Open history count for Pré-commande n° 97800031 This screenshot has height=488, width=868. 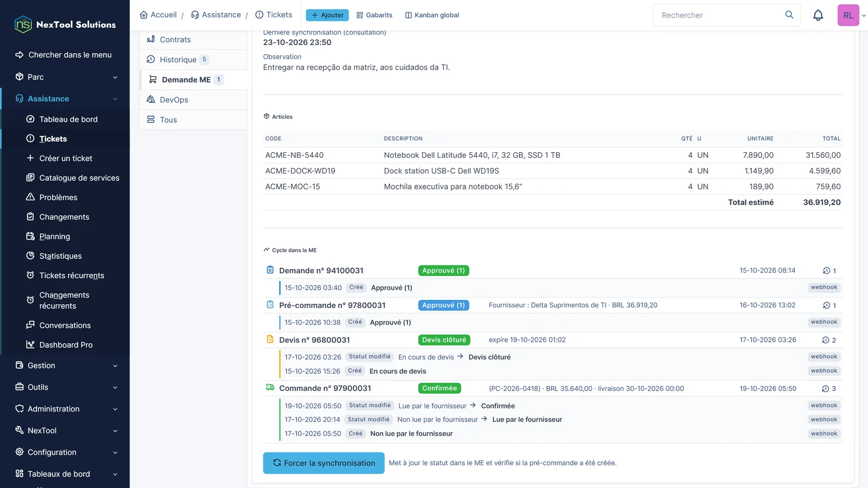(x=829, y=305)
